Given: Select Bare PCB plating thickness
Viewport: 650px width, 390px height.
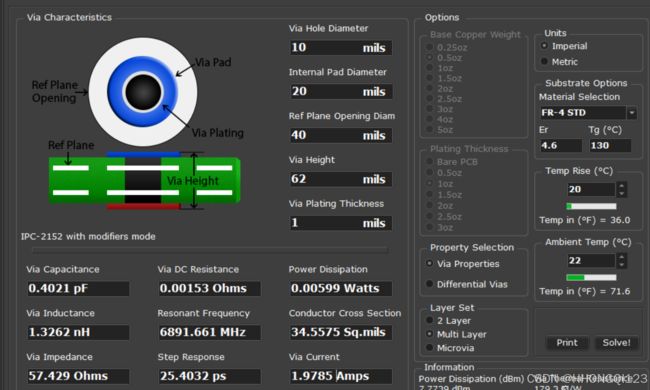Looking at the screenshot, I should 429,162.
